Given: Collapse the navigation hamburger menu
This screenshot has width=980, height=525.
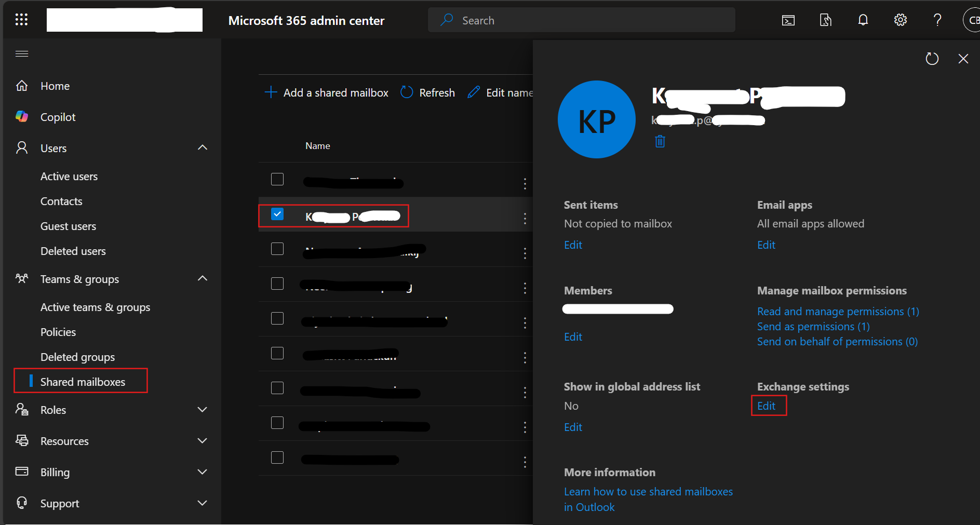Looking at the screenshot, I should (22, 54).
